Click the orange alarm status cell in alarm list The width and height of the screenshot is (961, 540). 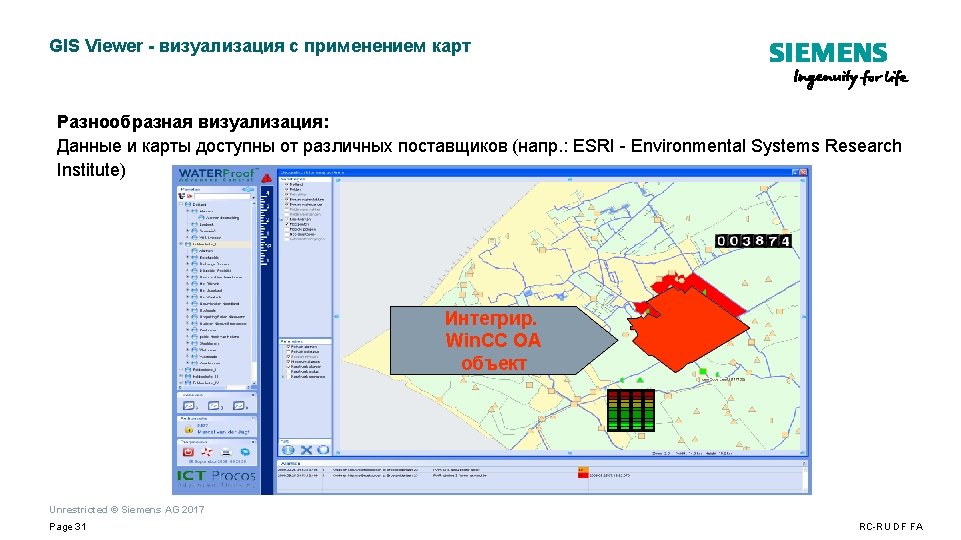(583, 470)
